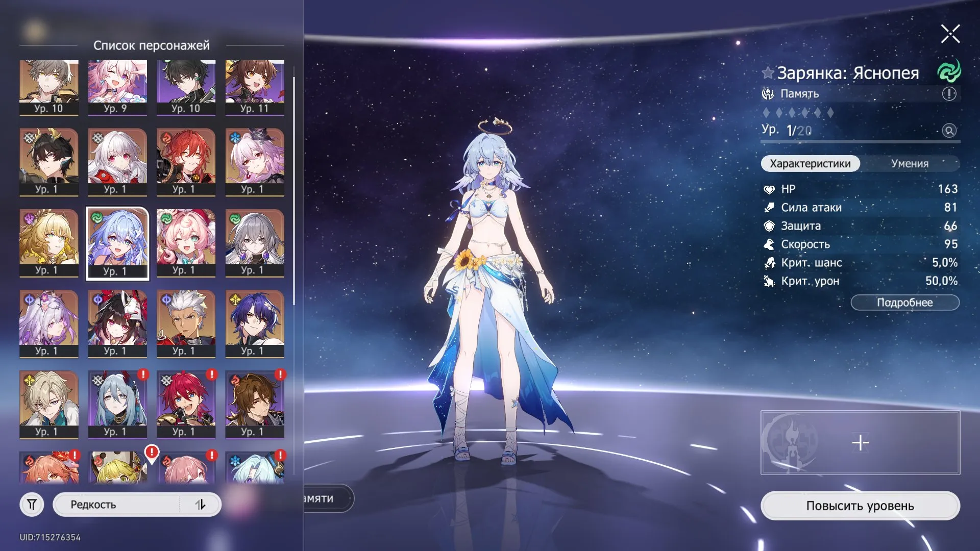Viewport: 980px width, 551px height.
Task: Click the green Wind element icon
Action: pos(949,71)
